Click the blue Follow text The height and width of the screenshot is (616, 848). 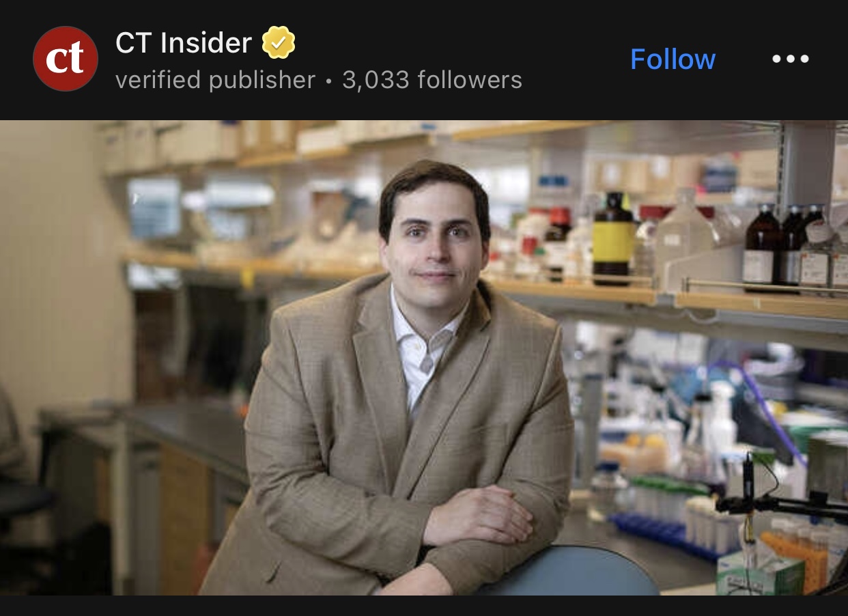coord(673,59)
